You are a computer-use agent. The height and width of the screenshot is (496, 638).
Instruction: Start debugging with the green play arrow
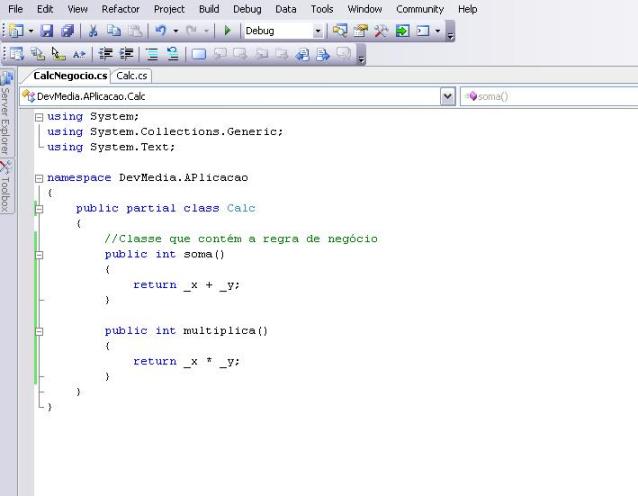(x=227, y=31)
